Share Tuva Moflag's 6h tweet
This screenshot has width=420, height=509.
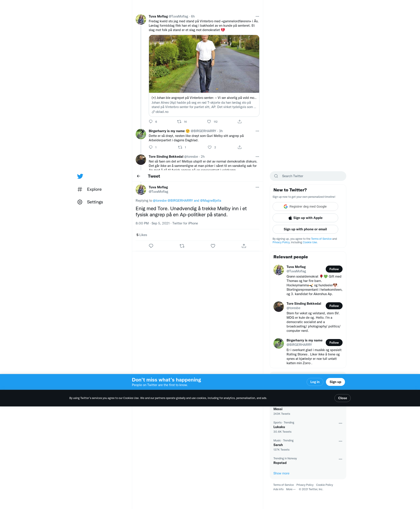pyautogui.click(x=240, y=121)
